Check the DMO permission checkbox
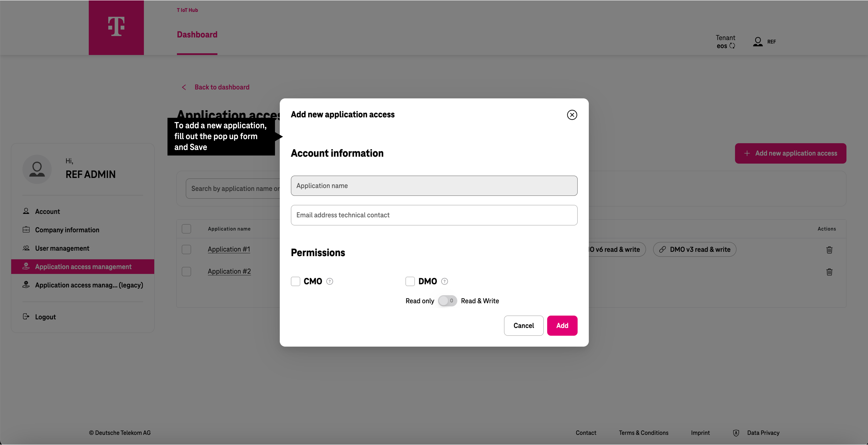868x445 pixels. (x=410, y=281)
